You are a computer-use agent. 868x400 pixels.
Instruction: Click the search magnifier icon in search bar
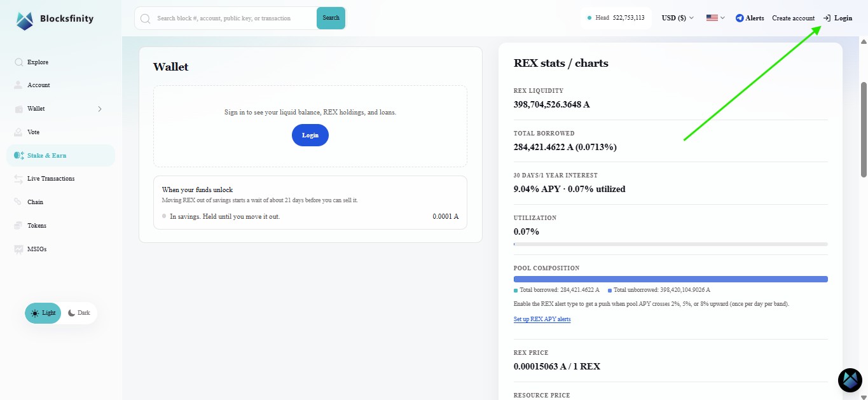146,18
